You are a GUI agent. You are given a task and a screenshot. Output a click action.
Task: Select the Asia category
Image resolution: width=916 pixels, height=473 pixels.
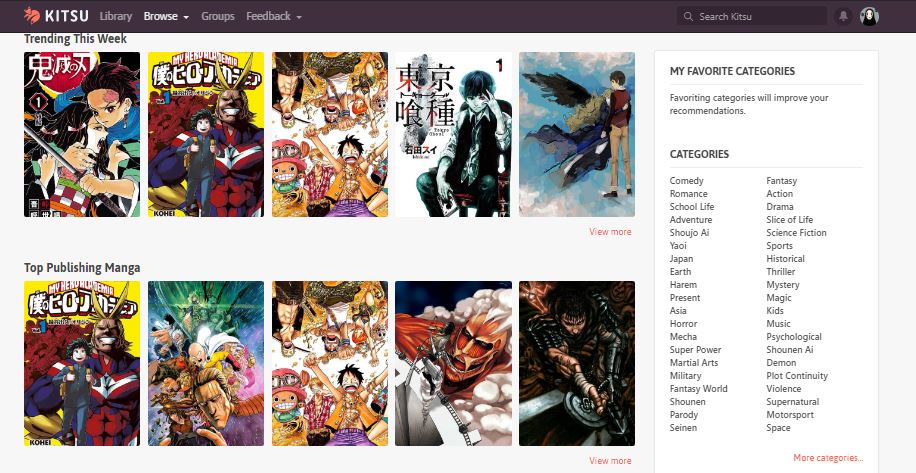(x=678, y=311)
